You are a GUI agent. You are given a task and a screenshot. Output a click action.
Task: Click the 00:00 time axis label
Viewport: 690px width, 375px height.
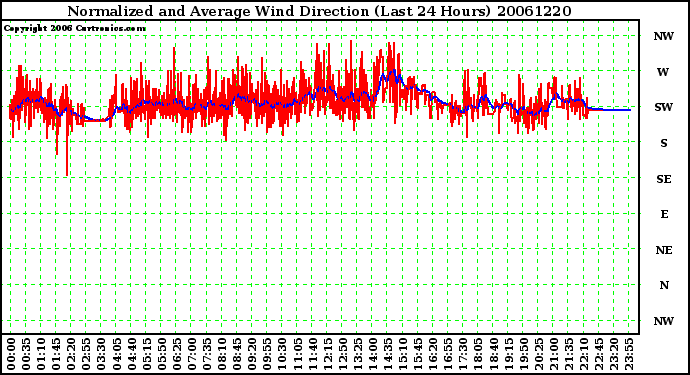[11, 354]
